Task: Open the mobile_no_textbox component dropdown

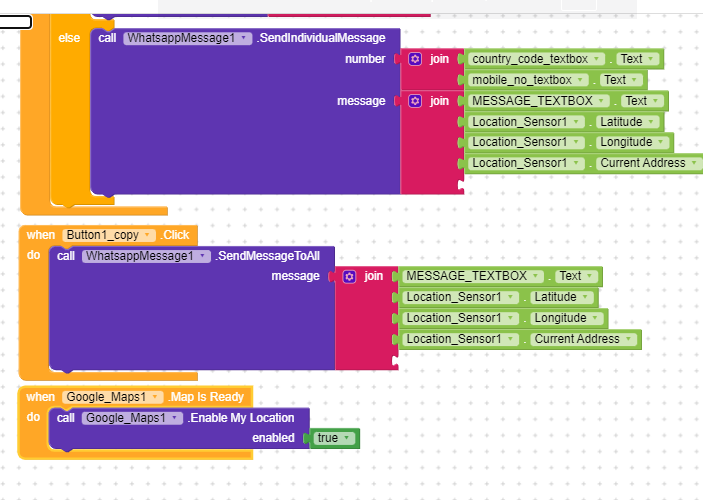Action: click(528, 80)
